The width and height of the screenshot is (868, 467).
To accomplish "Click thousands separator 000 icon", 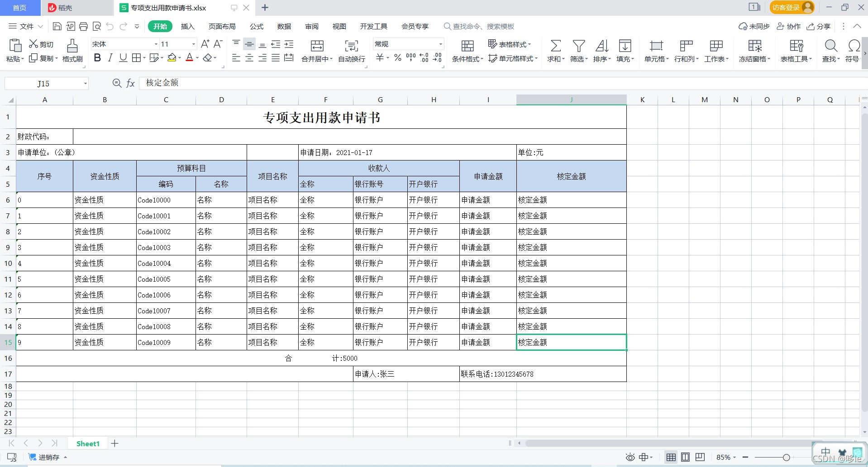I will [x=411, y=57].
